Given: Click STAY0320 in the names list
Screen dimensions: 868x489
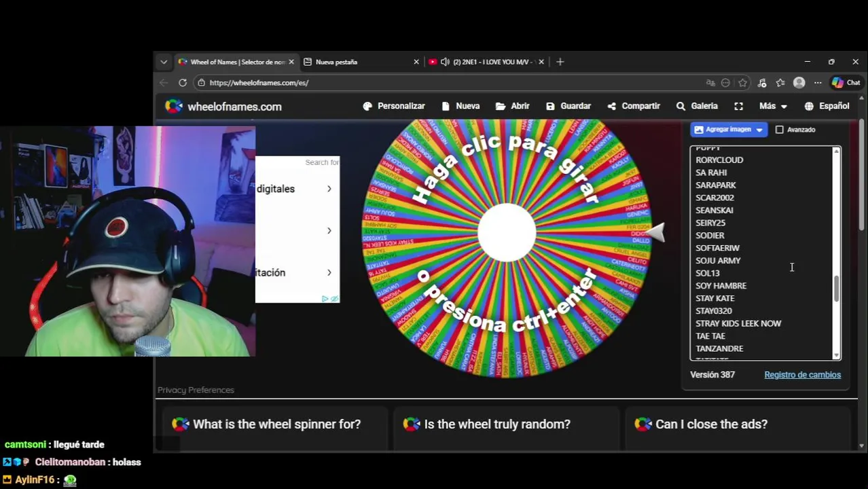Looking at the screenshot, I should pos(714,310).
